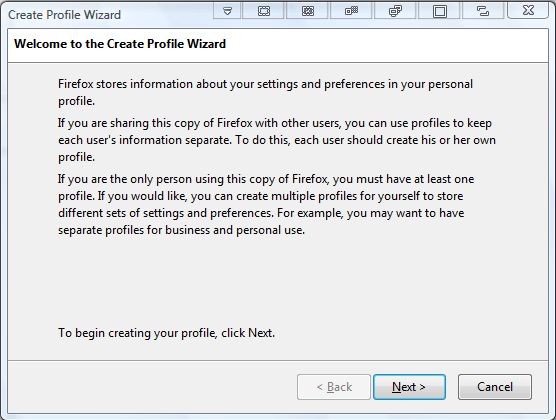The height and width of the screenshot is (420, 556).
Task: Click the filled dashed rectangle title bar icon
Action: click(307, 11)
